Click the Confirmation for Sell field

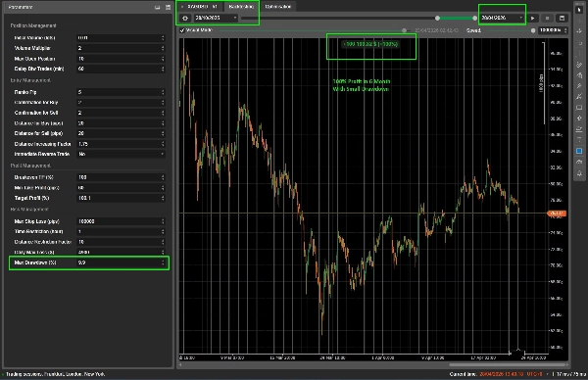click(121, 113)
